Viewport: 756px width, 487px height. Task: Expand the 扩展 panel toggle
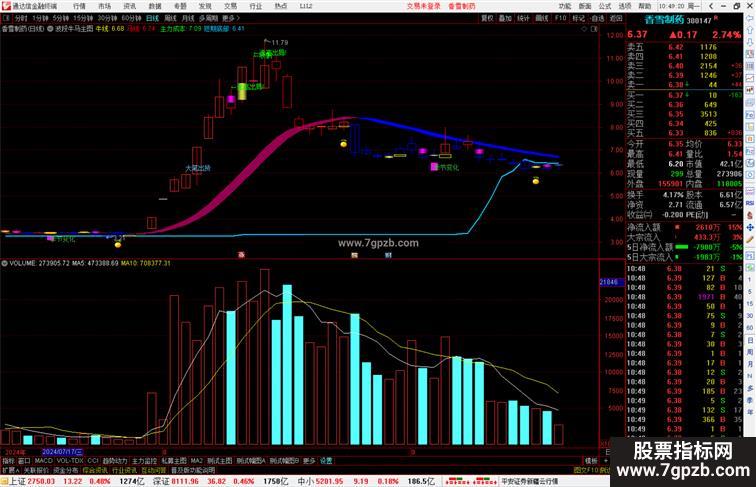(11, 470)
